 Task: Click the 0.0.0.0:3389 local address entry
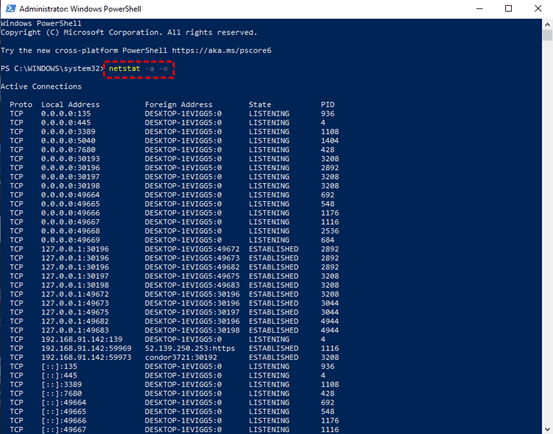click(x=68, y=132)
